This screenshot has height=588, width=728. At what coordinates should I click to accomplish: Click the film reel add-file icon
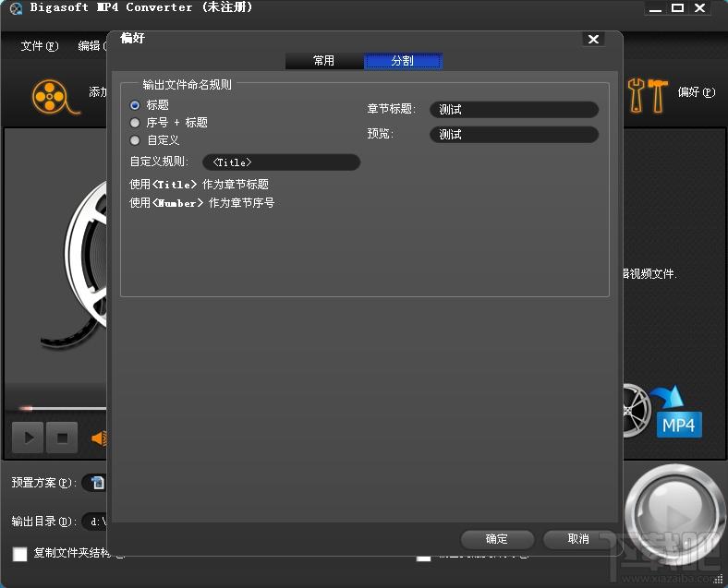[x=55, y=97]
